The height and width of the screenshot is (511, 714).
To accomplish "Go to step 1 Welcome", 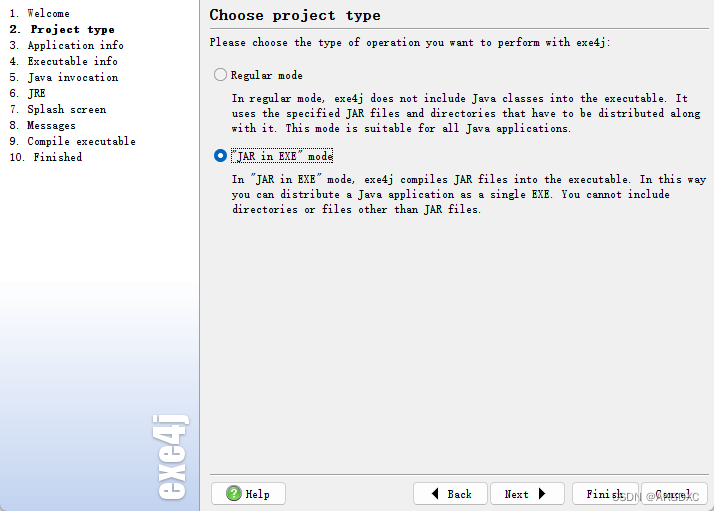I will coord(40,13).
